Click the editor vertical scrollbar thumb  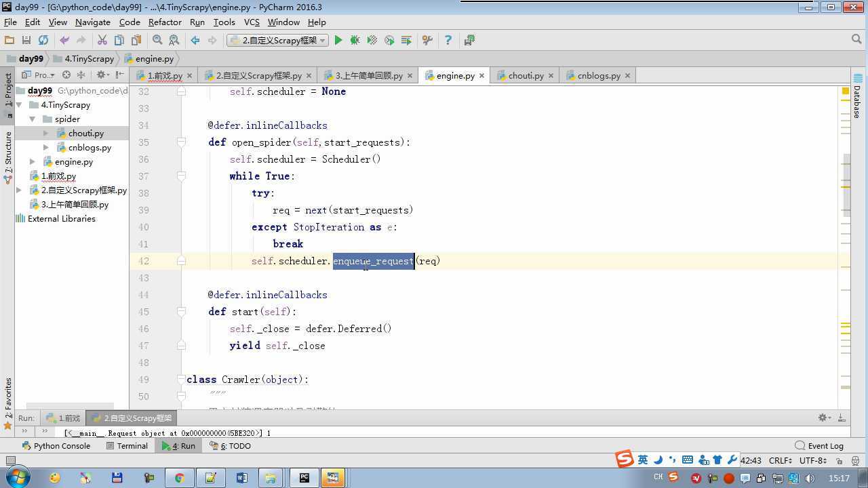[846, 185]
